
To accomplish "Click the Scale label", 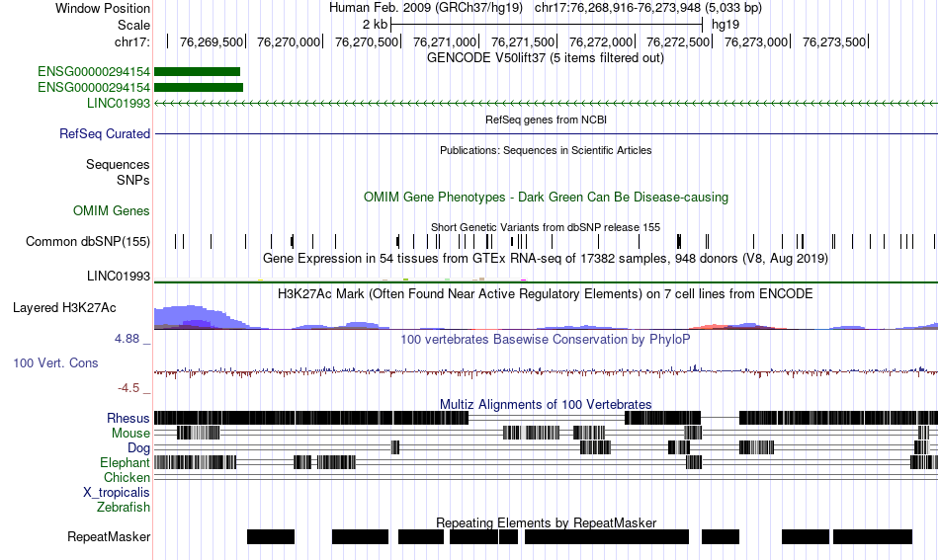I will 133,25.
